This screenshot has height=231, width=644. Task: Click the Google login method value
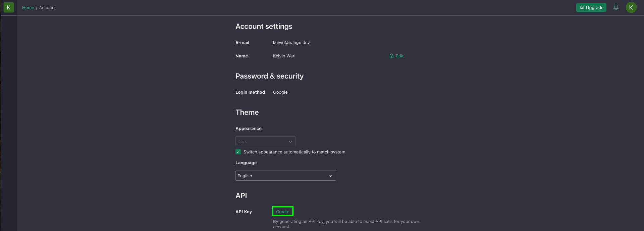coord(280,92)
